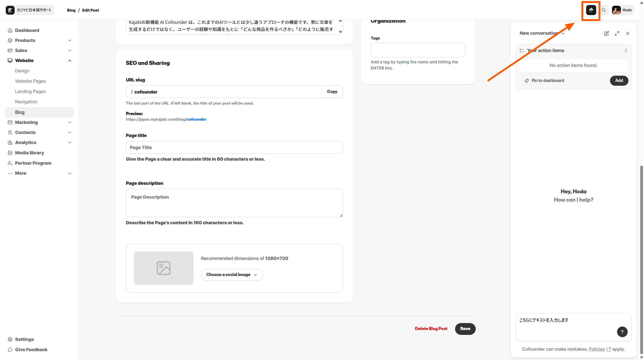The height and width of the screenshot is (360, 644).
Task: Start a new conversation with the compose icon
Action: point(606,33)
